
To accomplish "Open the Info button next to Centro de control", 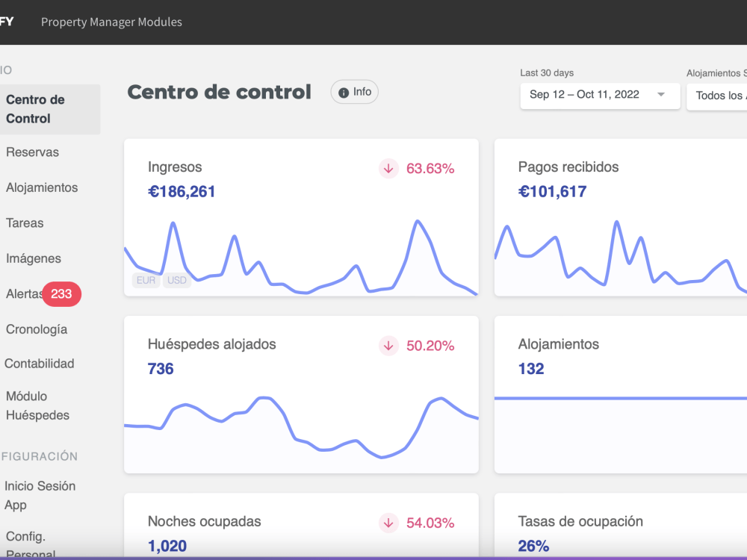I will coord(354,92).
